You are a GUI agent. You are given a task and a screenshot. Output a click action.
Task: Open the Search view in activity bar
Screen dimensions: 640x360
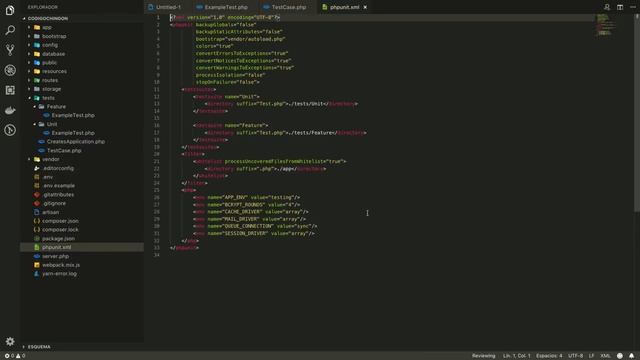tap(10, 30)
